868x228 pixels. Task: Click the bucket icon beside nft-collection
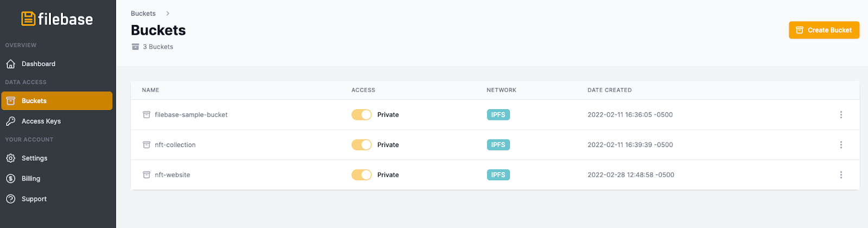coord(146,145)
